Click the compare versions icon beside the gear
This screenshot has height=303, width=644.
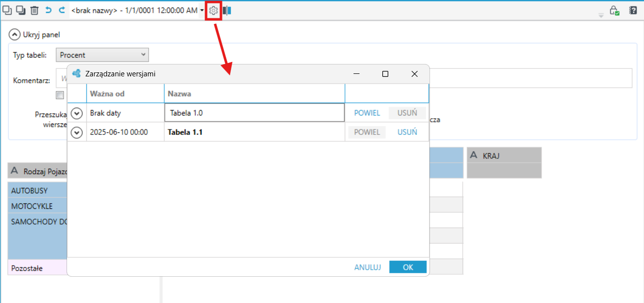(227, 10)
